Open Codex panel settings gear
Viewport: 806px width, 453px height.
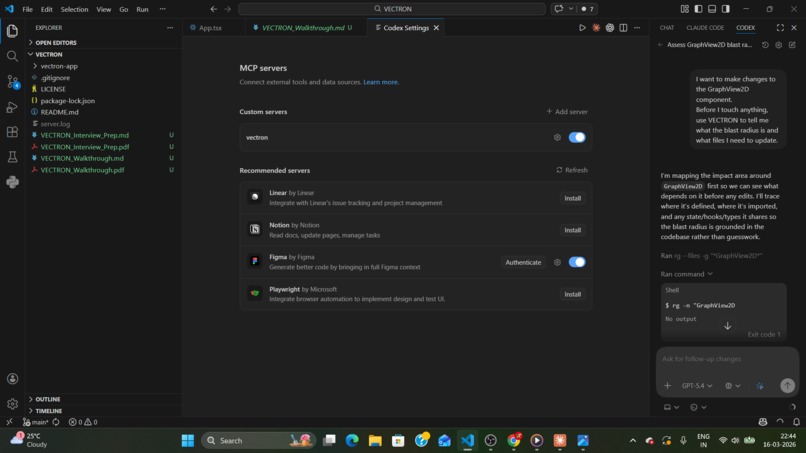(x=778, y=45)
